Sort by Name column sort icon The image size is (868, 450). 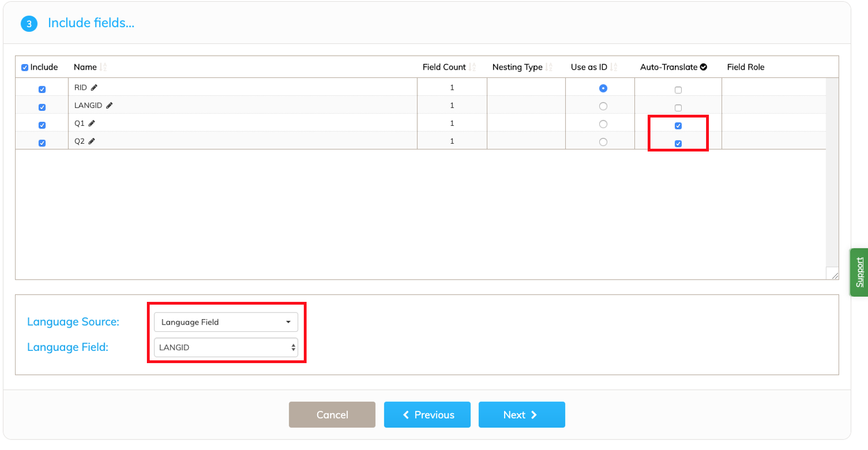103,67
